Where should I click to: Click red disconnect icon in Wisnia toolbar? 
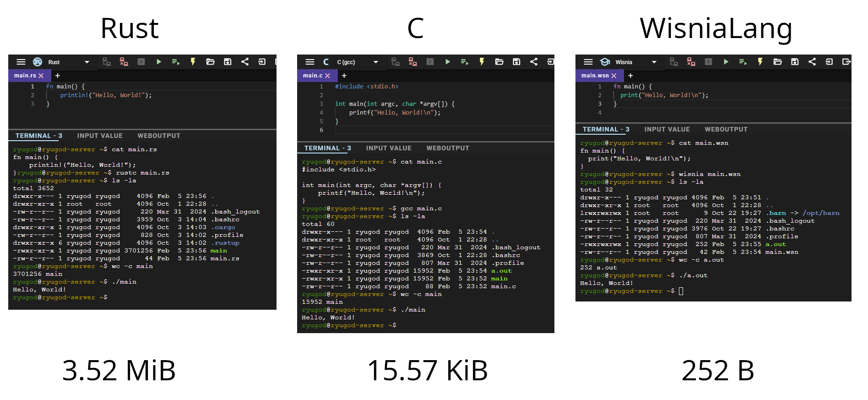click(x=691, y=62)
